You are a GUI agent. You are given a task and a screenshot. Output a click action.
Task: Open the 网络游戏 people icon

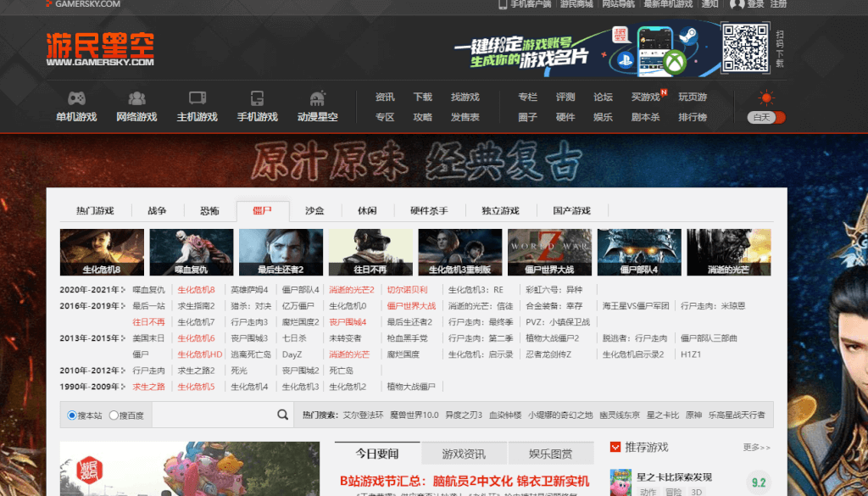pyautogui.click(x=136, y=98)
